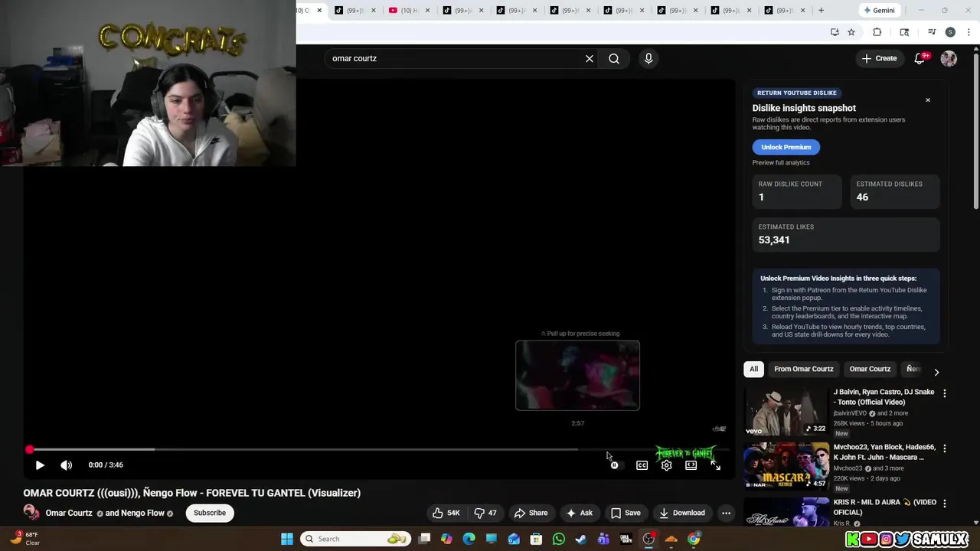980x551 pixels.
Task: Play the video with the play button
Action: [40, 465]
